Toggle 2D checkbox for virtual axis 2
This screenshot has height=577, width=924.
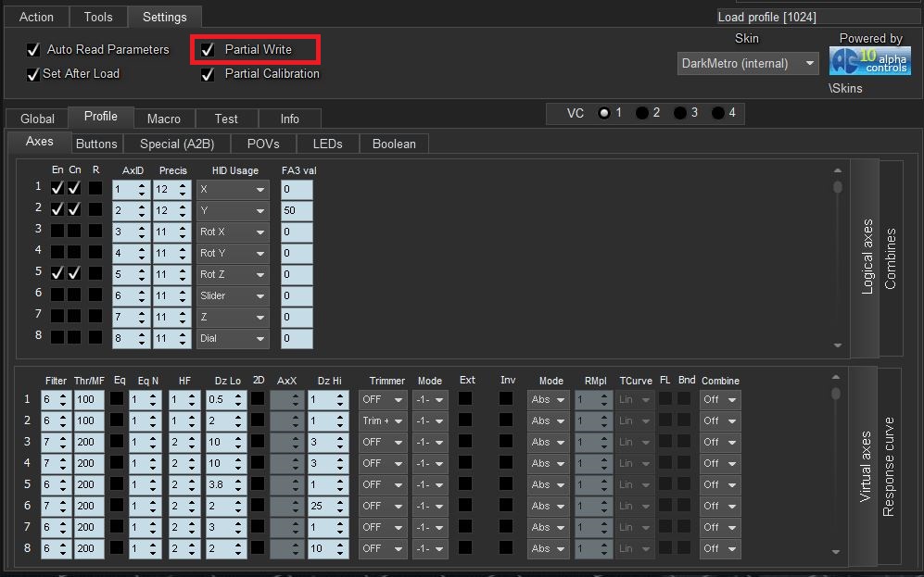click(258, 420)
